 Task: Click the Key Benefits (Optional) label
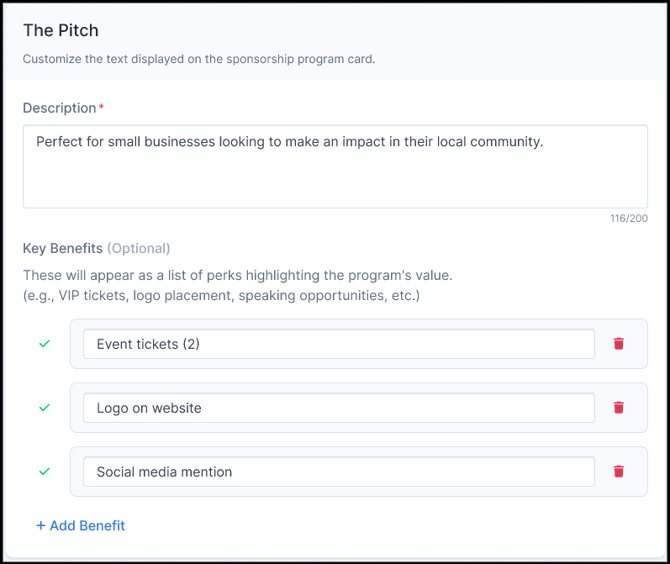click(x=97, y=248)
